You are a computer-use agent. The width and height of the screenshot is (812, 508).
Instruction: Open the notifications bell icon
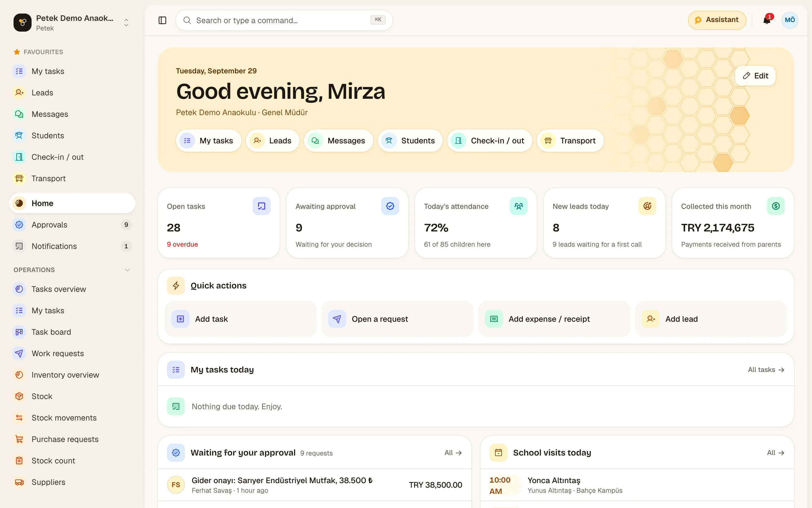[767, 20]
